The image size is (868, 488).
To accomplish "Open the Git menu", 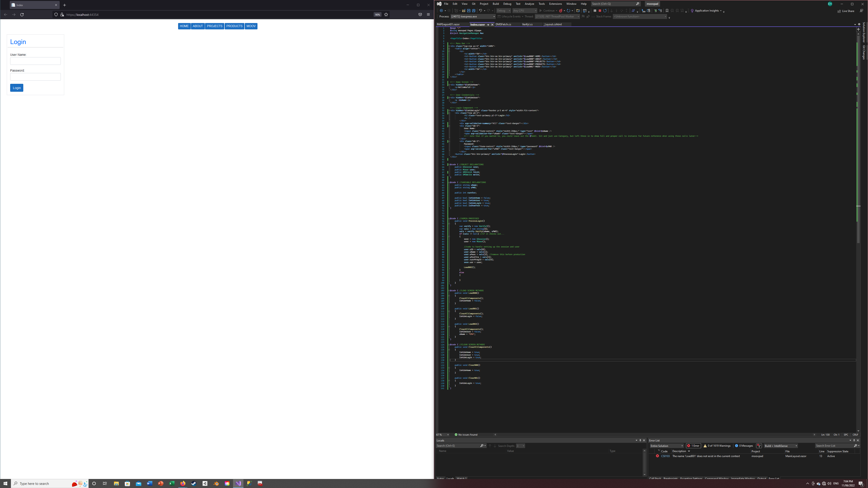I will pos(473,4).
